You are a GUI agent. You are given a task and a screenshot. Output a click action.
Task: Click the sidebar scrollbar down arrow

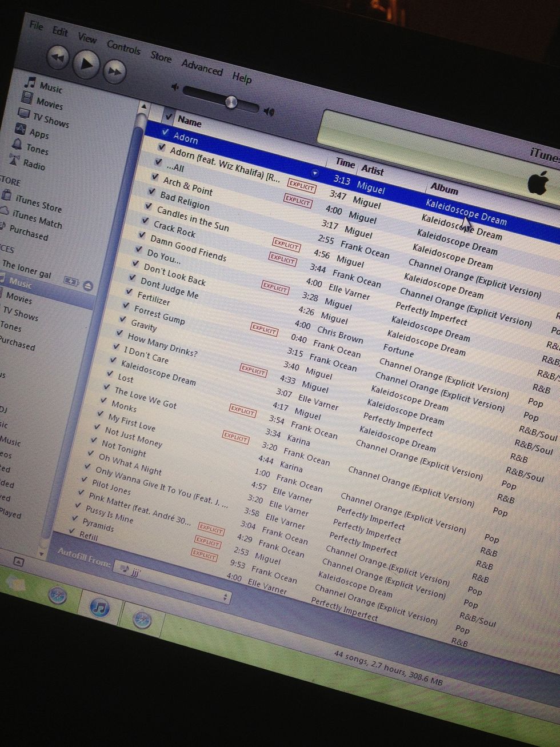click(x=42, y=553)
